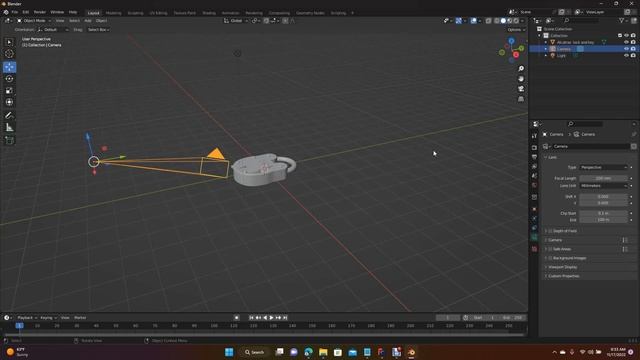Open the Edit menu
The width and height of the screenshot is (640, 360).
point(26,12)
